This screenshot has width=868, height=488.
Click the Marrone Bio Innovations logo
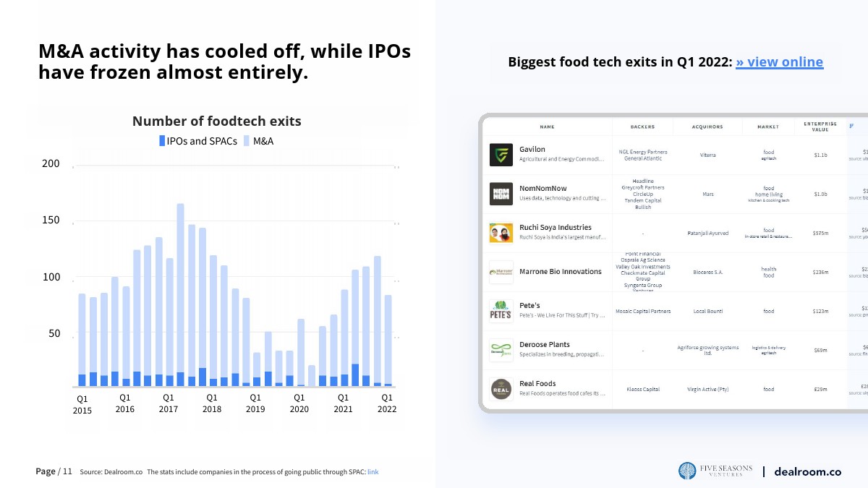point(501,272)
